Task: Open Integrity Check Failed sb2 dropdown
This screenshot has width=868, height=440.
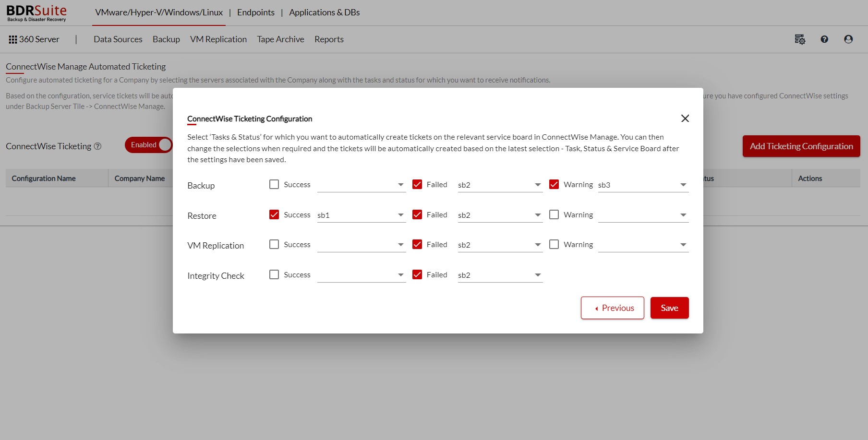Action: pyautogui.click(x=500, y=275)
